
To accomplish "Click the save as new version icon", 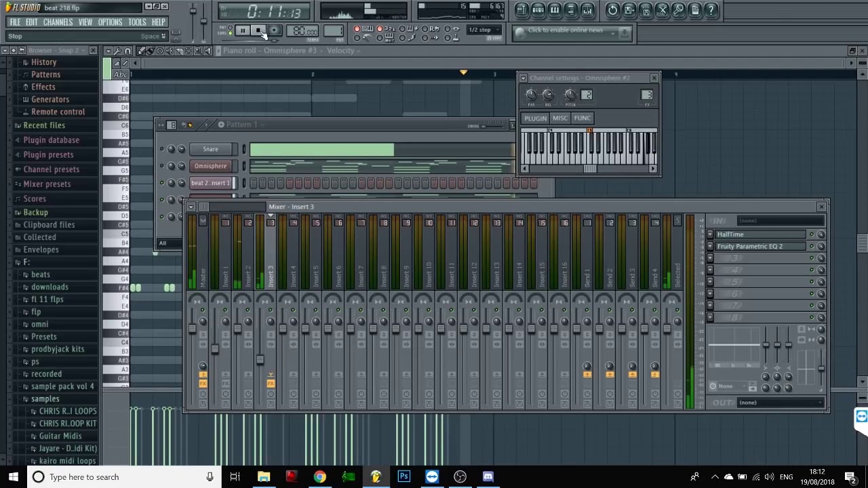I will (629, 10).
